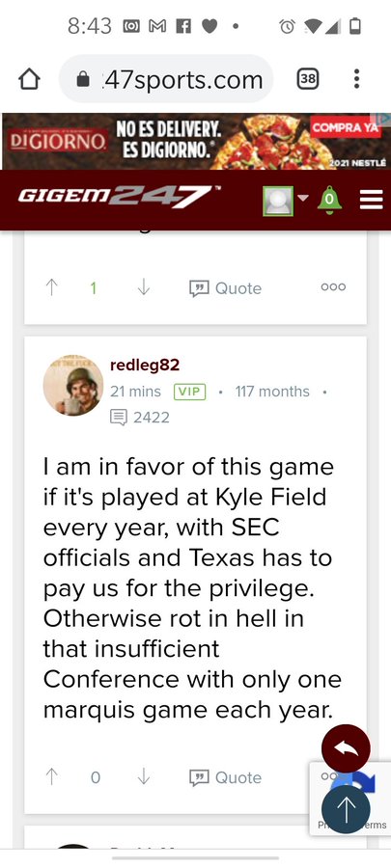Image resolution: width=391 pixels, height=868 pixels.
Task: Open the hamburger site menu
Action: click(371, 200)
